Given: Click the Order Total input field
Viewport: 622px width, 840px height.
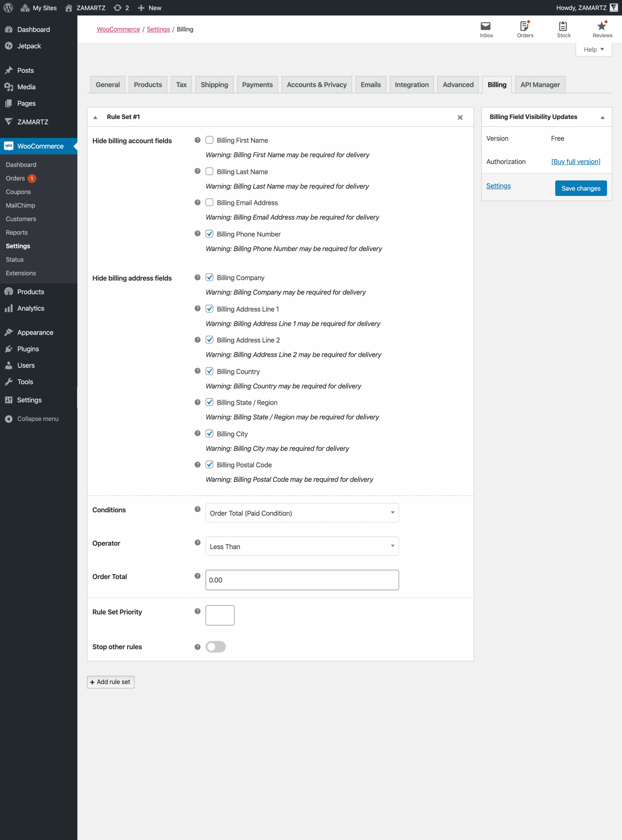Looking at the screenshot, I should pyautogui.click(x=301, y=580).
